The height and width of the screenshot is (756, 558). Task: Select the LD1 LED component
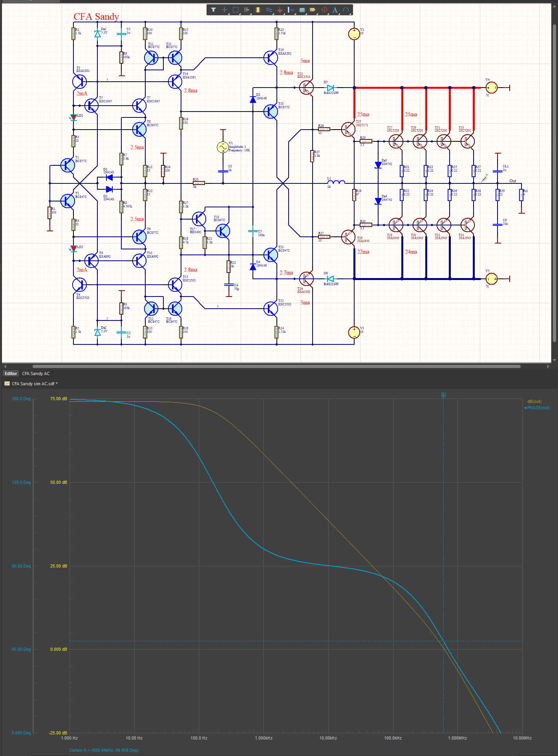click(x=73, y=117)
